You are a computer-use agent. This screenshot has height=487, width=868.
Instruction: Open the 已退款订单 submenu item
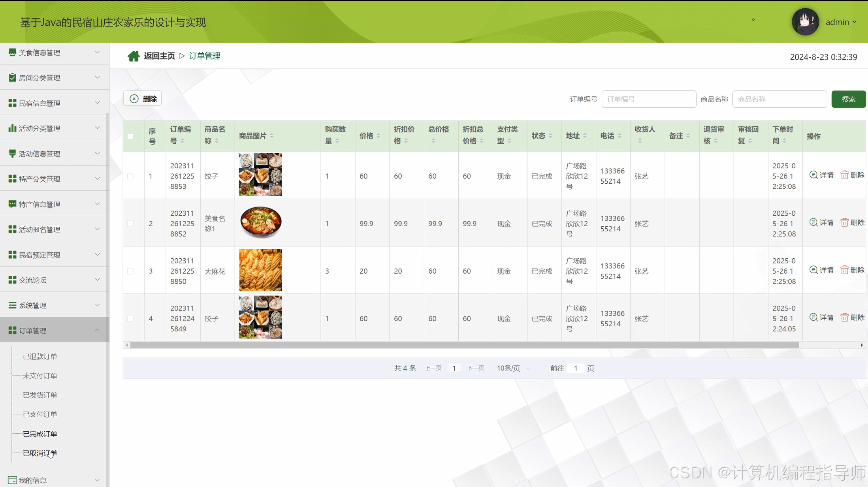pos(40,356)
